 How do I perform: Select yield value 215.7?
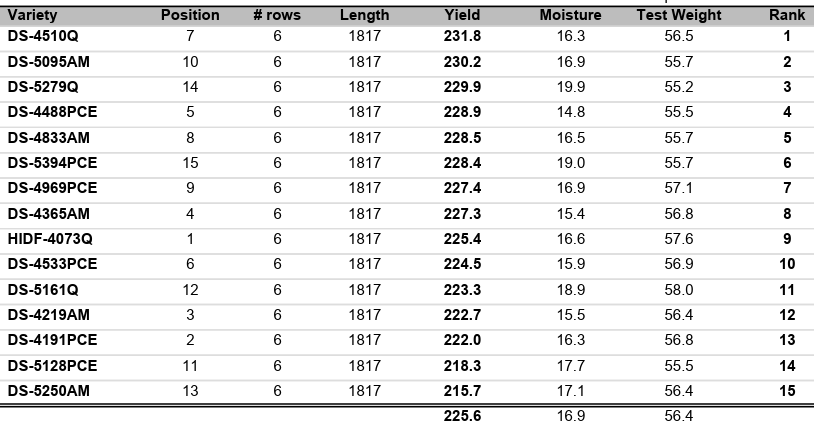[462, 391]
